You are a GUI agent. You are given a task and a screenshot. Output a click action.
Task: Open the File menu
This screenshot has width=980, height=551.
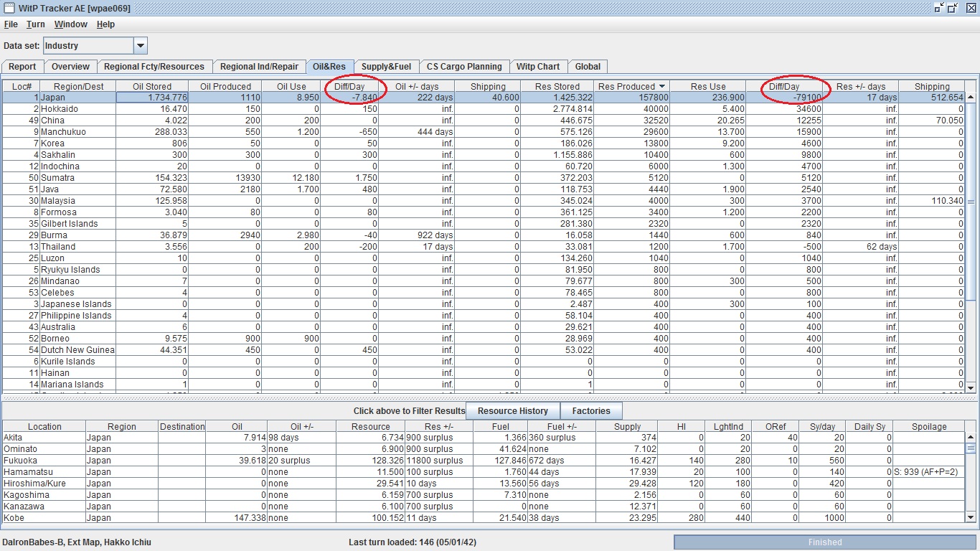[x=11, y=24]
